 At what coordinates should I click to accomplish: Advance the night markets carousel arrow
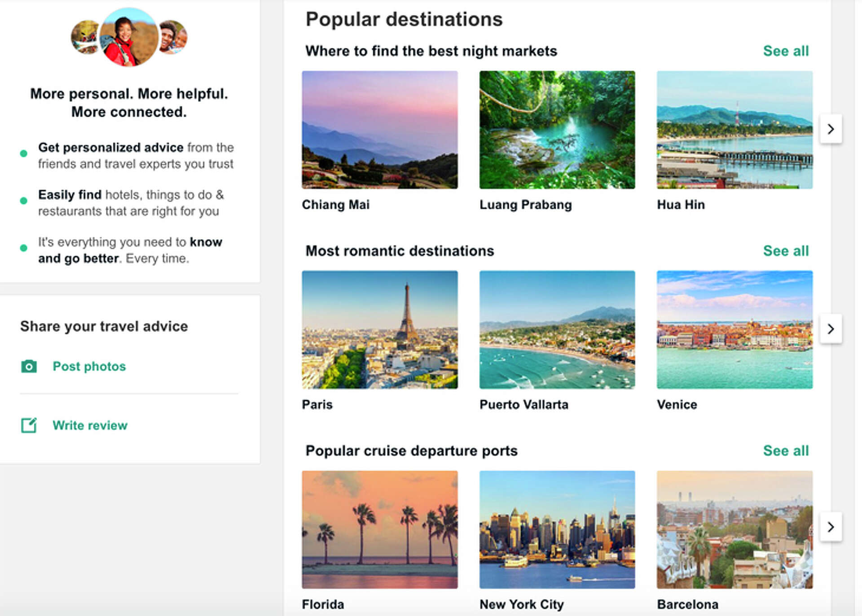point(831,129)
